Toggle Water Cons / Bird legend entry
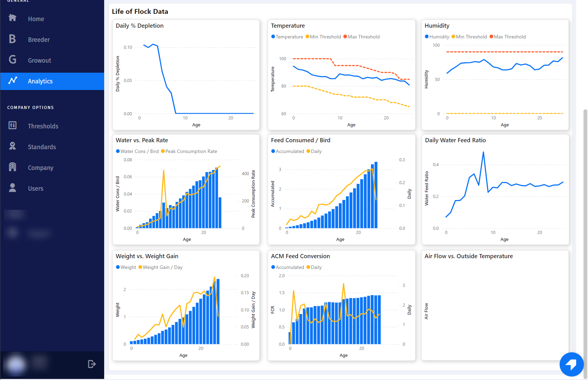Viewport: 588px width, 380px height. tap(137, 151)
